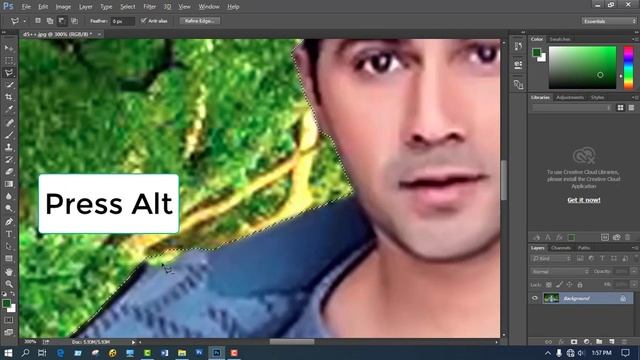Toggle lock image pixels brush icon

tap(559, 284)
